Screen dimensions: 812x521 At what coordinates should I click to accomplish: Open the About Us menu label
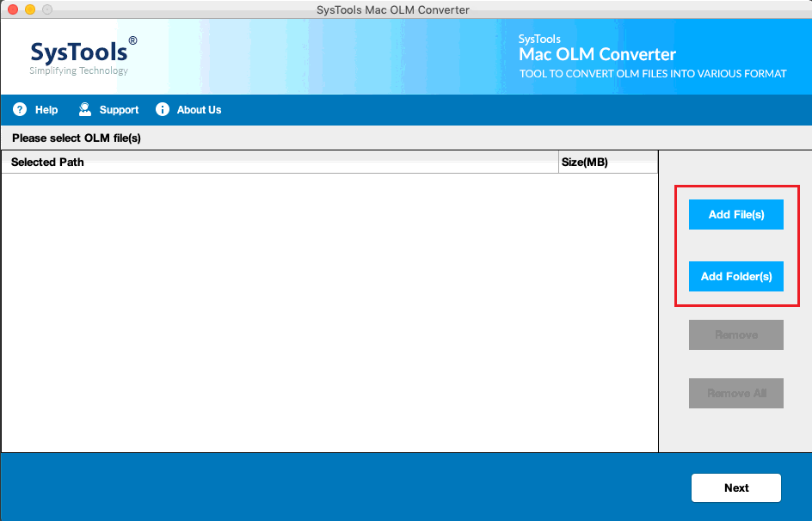[x=199, y=110]
